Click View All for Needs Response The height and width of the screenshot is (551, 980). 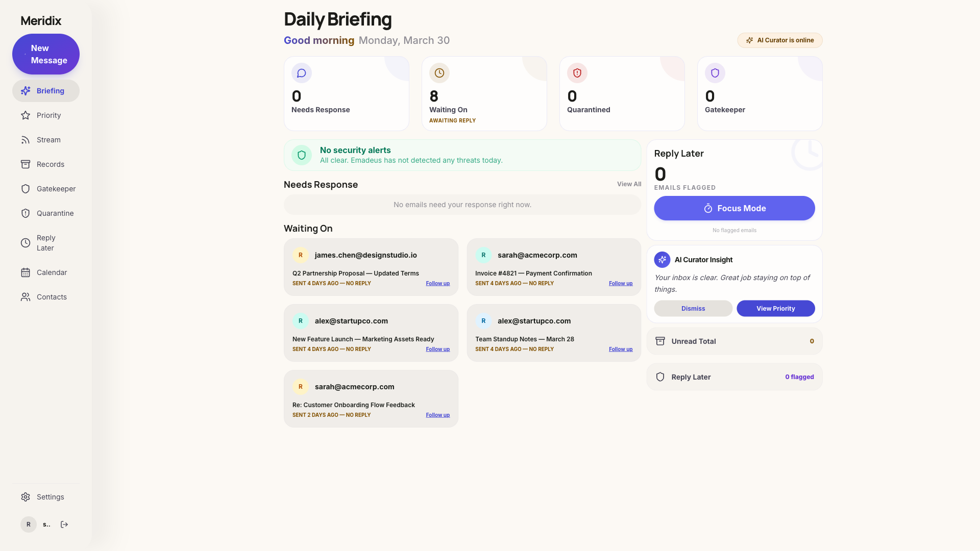(629, 184)
